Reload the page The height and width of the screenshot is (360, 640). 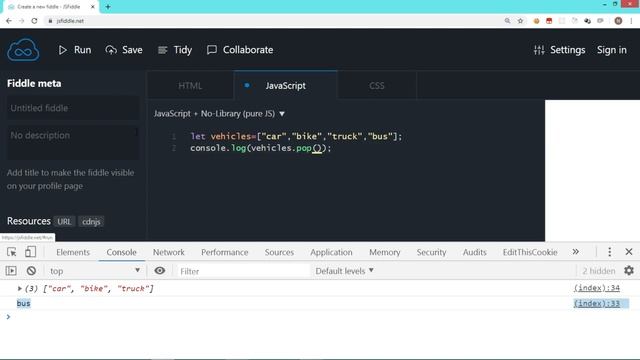pyautogui.click(x=34, y=21)
